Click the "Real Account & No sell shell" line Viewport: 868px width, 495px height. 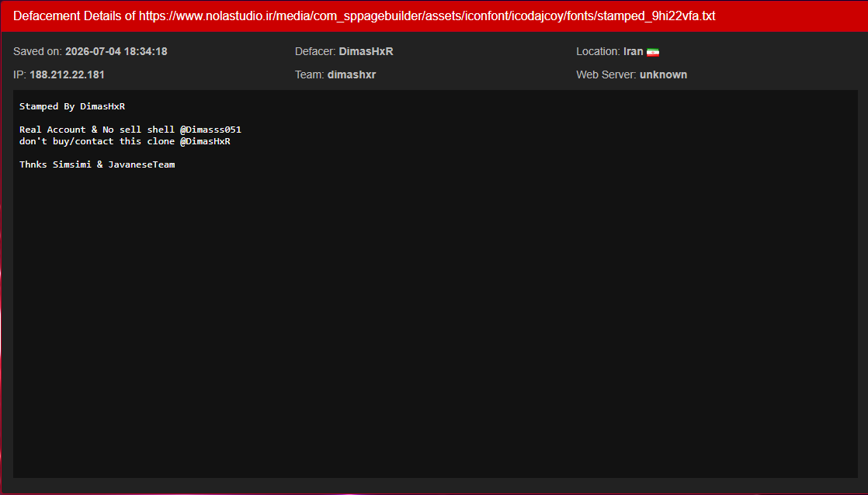coord(97,130)
